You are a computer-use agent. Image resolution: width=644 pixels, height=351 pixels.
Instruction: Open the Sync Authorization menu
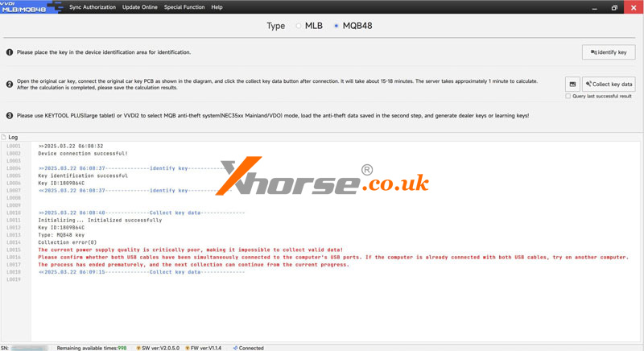click(x=93, y=7)
